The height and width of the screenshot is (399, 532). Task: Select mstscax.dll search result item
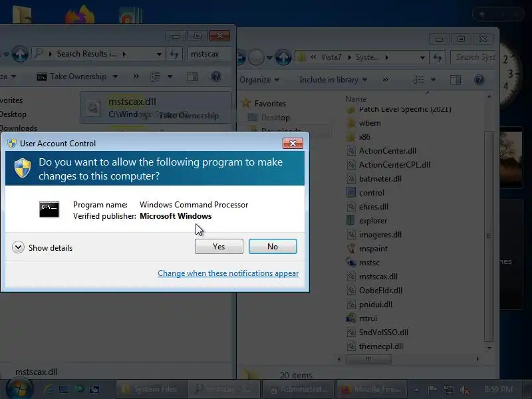[156, 108]
